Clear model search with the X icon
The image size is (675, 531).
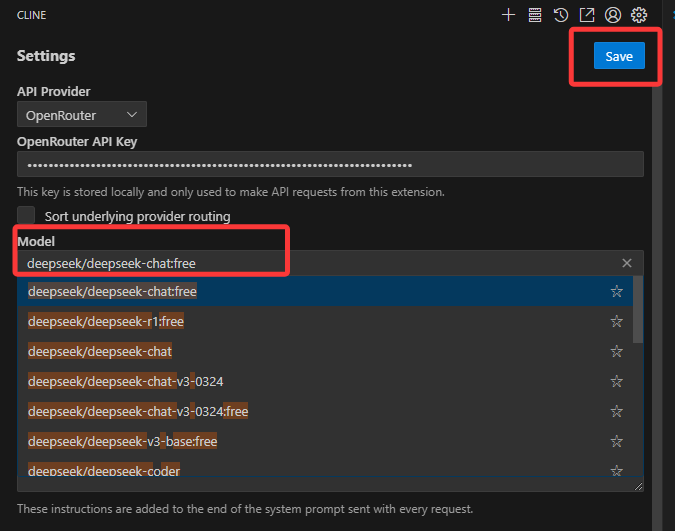coord(627,263)
